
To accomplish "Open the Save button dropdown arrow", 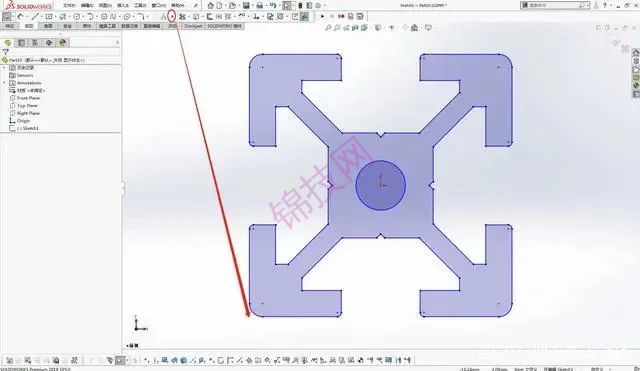I will (253, 5).
